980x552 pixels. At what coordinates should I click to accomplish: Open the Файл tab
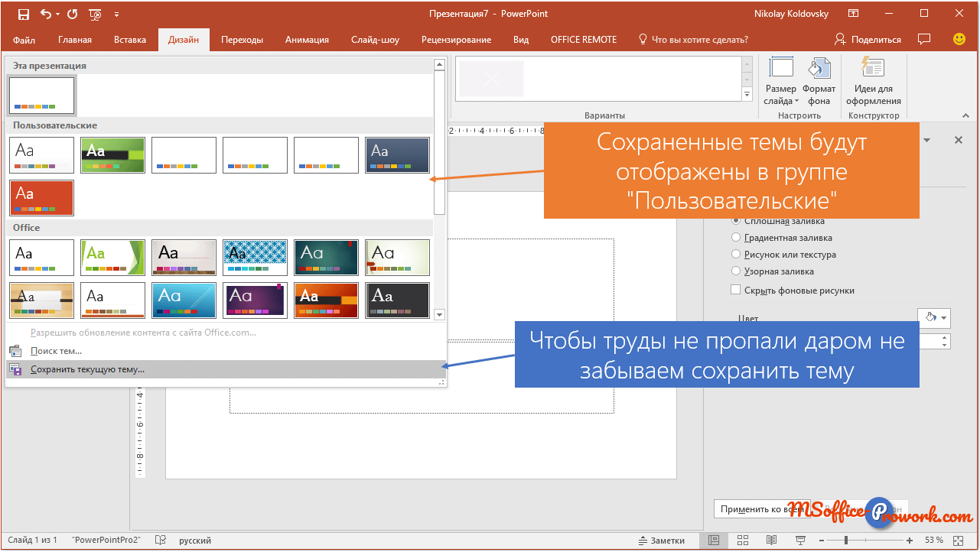pos(24,40)
